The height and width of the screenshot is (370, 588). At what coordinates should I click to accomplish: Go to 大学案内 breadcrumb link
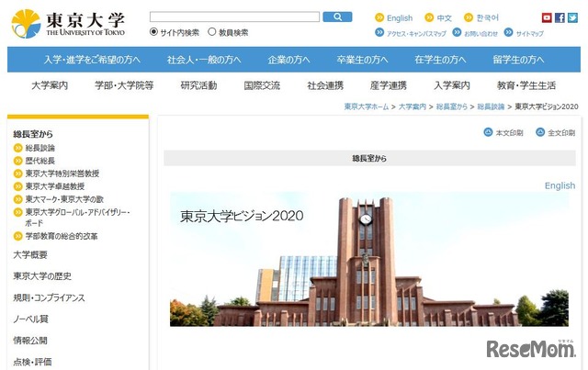[413, 107]
